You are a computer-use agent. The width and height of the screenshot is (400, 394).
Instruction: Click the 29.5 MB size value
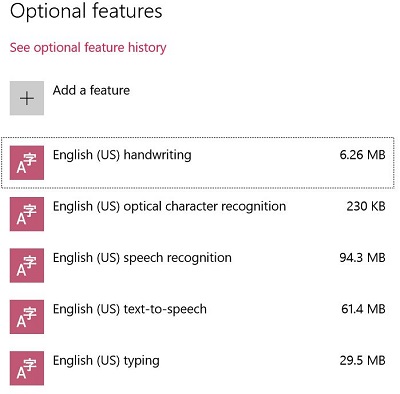[362, 360]
